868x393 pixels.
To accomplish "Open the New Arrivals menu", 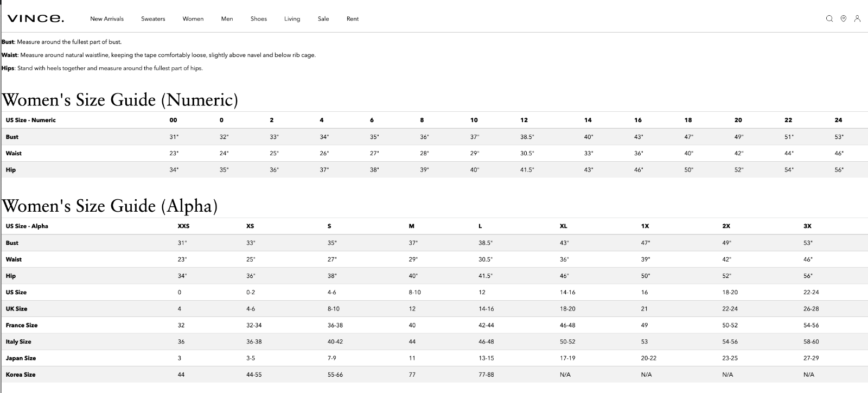I will (107, 18).
